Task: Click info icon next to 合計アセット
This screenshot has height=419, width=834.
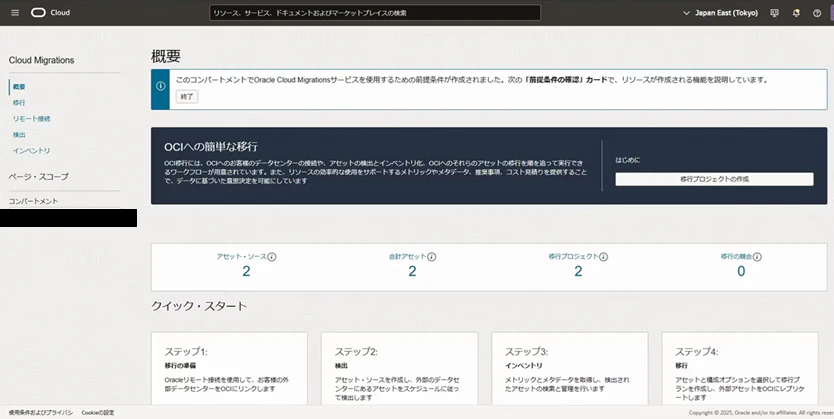Action: click(432, 257)
